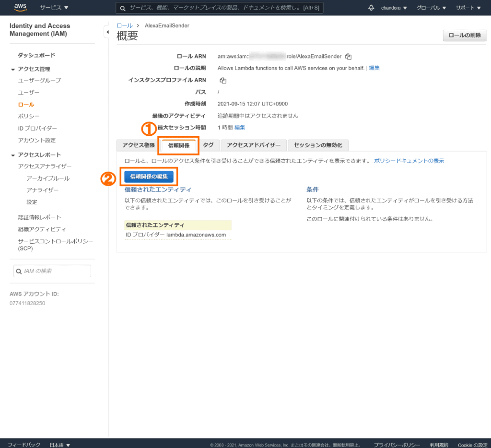Open 認証情報レポート in the sidebar
This screenshot has height=448, width=491.
coord(39,217)
